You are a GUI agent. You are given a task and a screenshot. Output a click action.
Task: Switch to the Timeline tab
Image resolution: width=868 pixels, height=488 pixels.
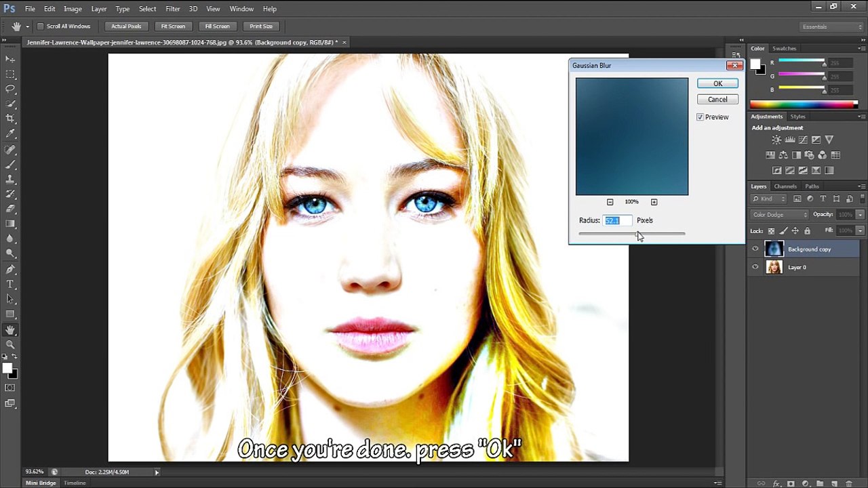click(75, 483)
